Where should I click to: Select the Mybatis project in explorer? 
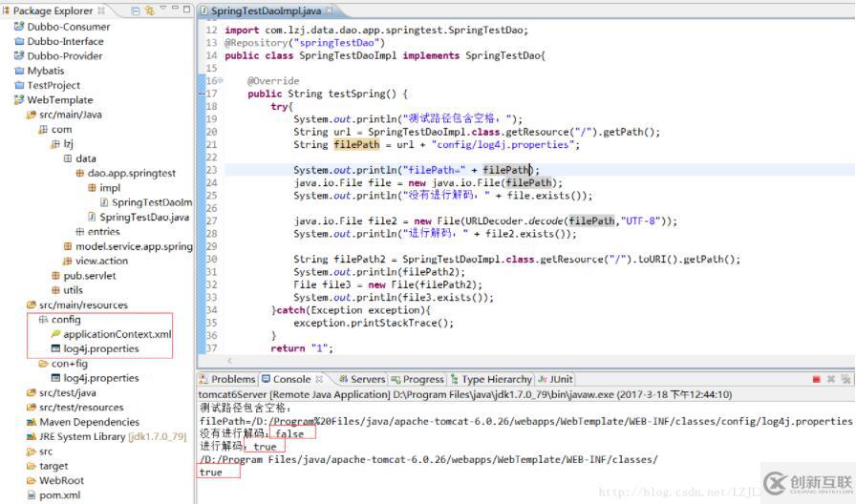tap(46, 71)
